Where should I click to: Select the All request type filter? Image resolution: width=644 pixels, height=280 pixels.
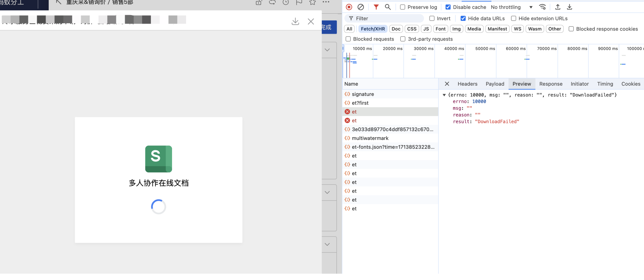click(349, 29)
